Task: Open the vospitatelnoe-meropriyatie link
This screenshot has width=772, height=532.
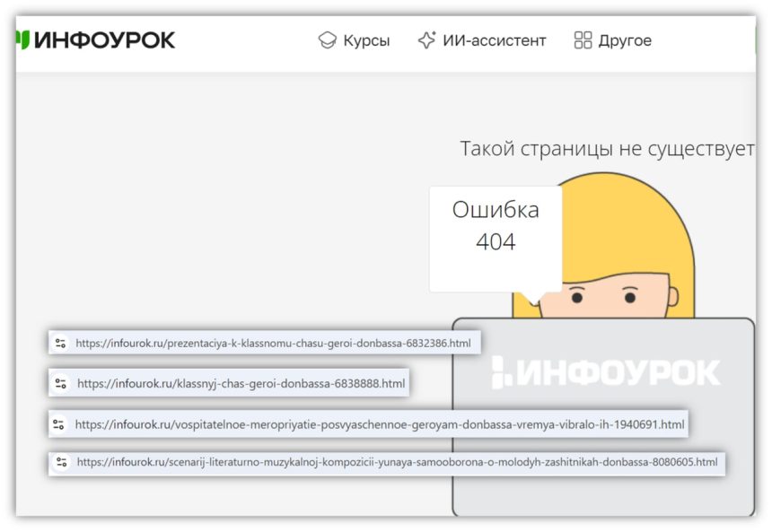Action: point(381,423)
